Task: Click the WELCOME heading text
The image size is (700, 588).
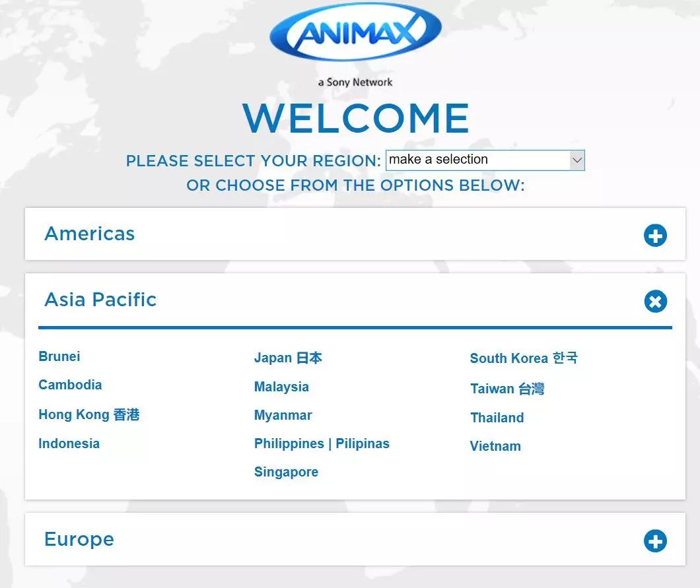Action: [x=356, y=118]
